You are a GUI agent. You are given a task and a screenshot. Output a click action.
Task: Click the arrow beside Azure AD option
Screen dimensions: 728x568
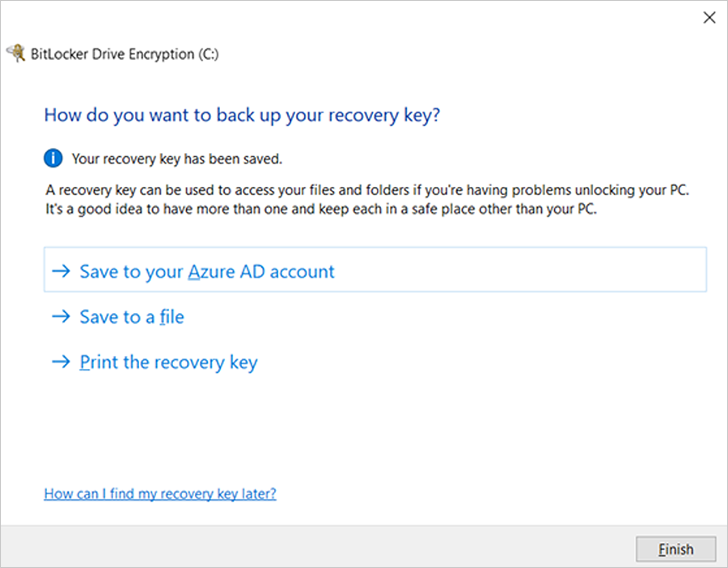click(x=62, y=271)
